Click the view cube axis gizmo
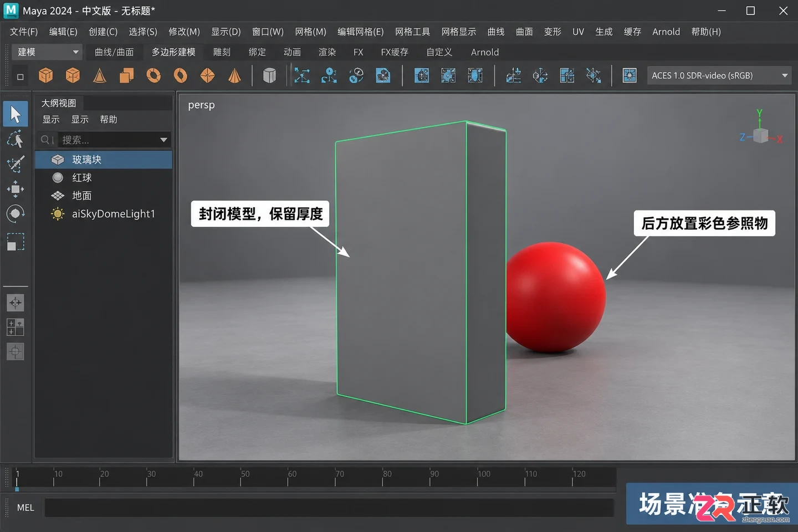This screenshot has width=798, height=532. [761, 134]
